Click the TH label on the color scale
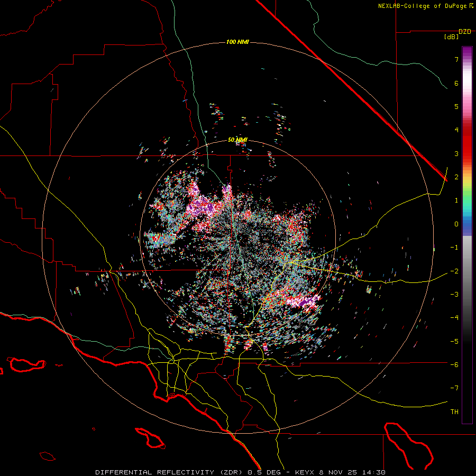Viewport: 476px width, 476px height. point(454,412)
